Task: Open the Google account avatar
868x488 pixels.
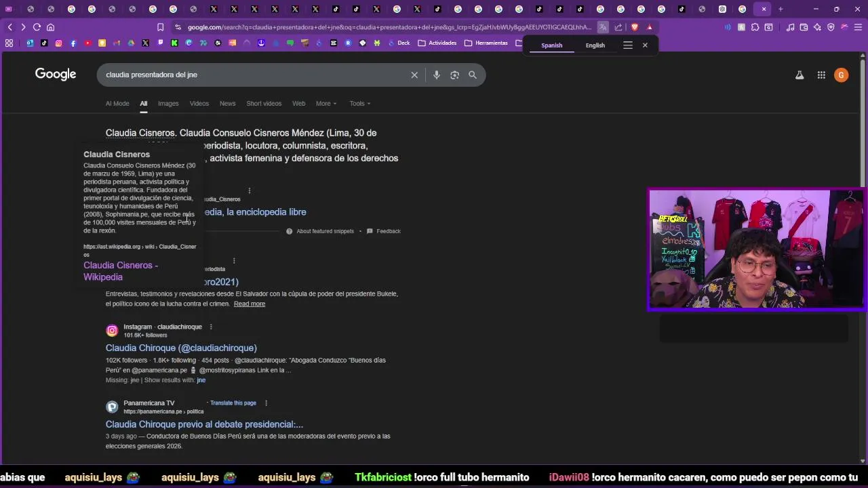Action: coord(841,75)
